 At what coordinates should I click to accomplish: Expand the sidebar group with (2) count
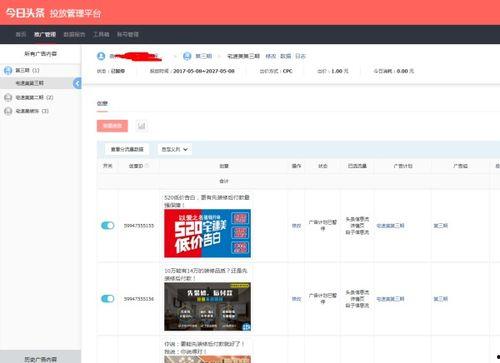[x=34, y=97]
